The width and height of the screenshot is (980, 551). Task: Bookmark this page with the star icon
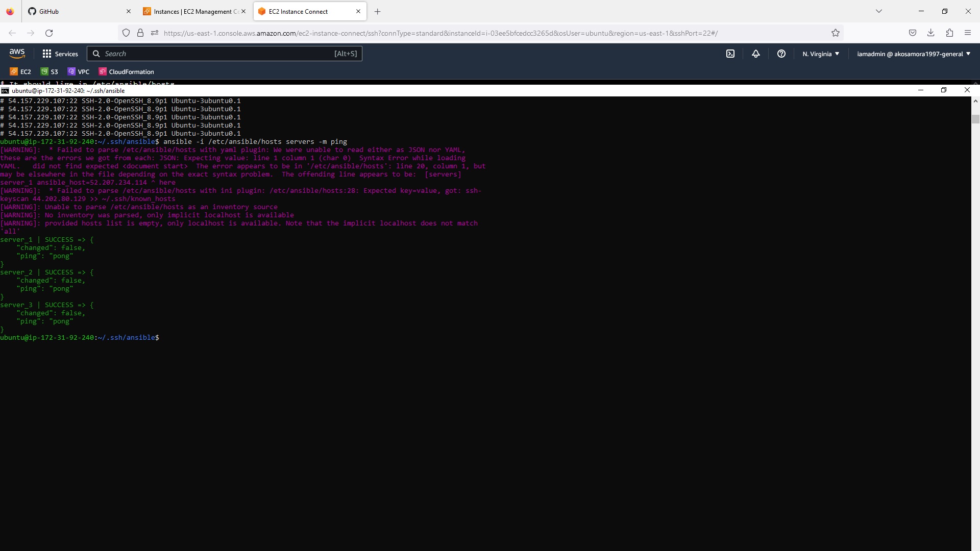[x=836, y=33]
